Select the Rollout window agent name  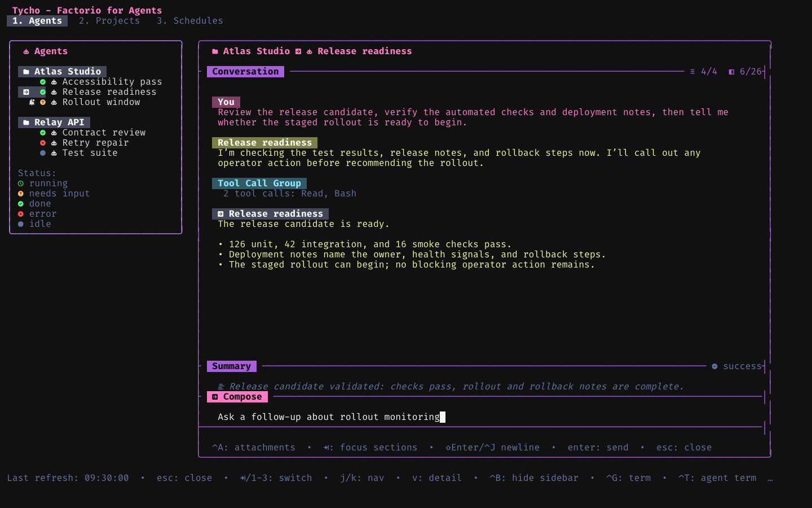[101, 102]
